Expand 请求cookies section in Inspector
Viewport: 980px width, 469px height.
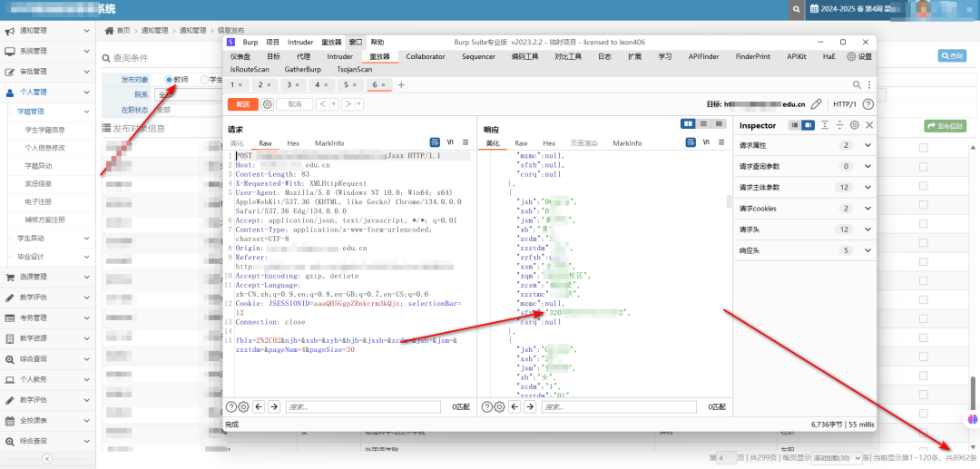867,209
